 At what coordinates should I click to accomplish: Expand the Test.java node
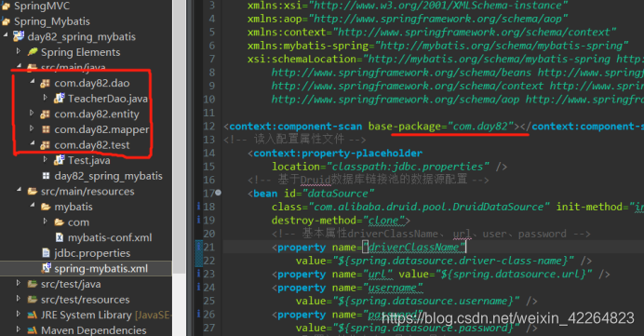coord(46,159)
